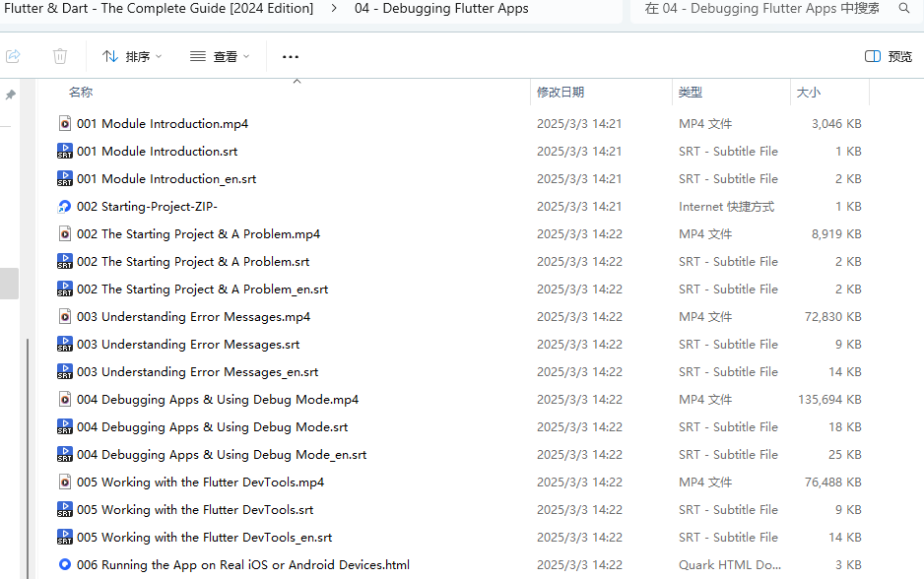Image resolution: width=924 pixels, height=579 pixels.
Task: Click shortcut icon of 002 Starting-Project-ZIP-
Action: point(65,207)
